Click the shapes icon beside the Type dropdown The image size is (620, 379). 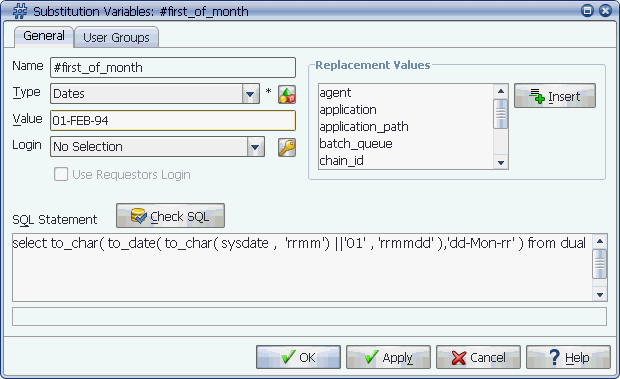[x=287, y=94]
